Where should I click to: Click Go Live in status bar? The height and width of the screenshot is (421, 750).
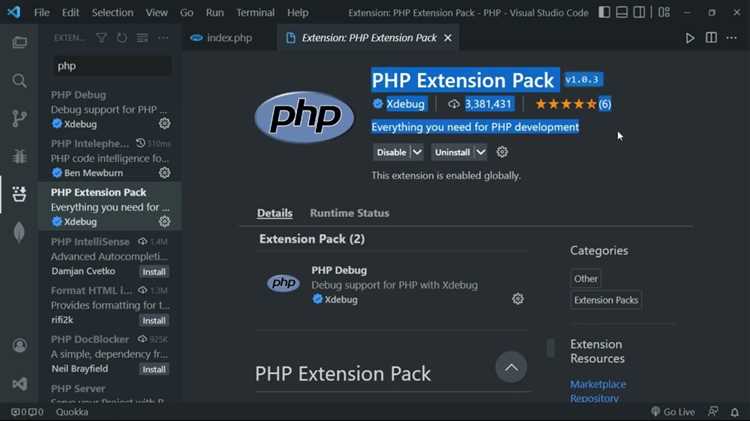(x=673, y=411)
